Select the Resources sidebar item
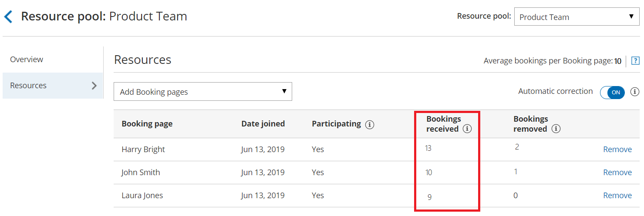The height and width of the screenshot is (216, 644). click(x=28, y=86)
